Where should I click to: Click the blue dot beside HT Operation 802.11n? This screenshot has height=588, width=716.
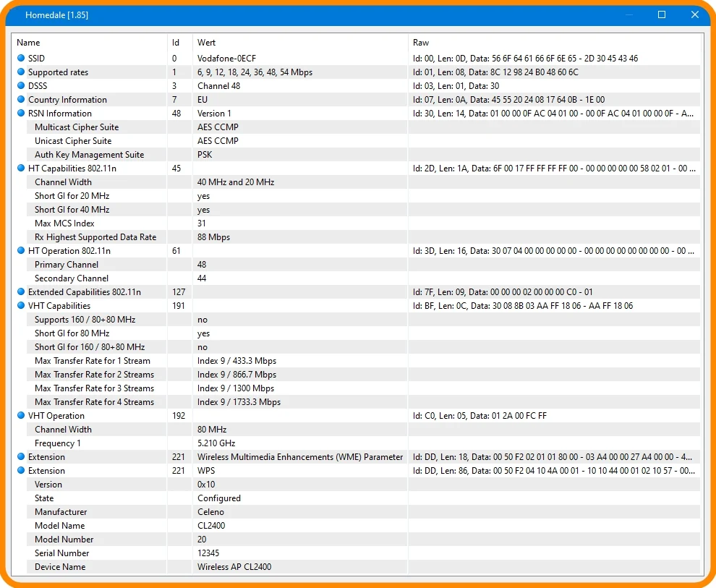[x=20, y=250]
